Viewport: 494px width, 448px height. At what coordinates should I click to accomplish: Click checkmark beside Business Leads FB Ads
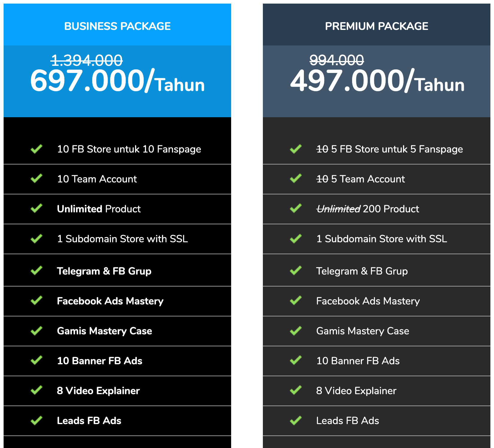point(36,420)
